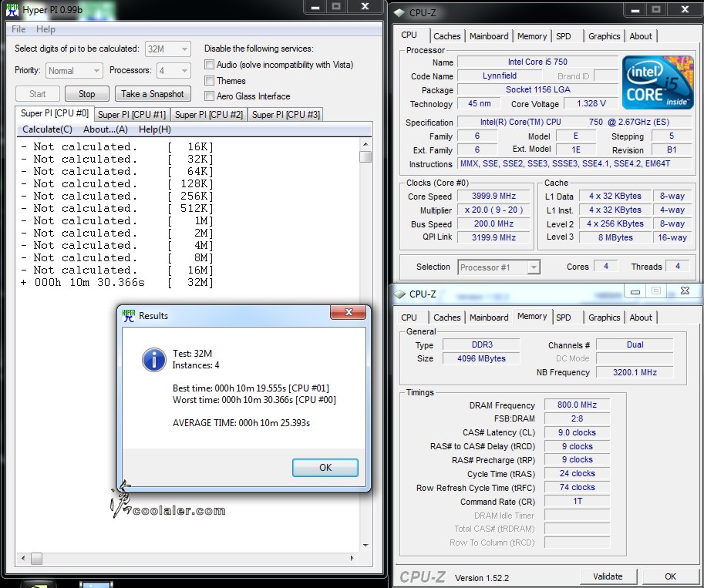Click the Core Speed value 3999.9 MHz
Image resolution: width=704 pixels, height=588 pixels.
coord(493,197)
